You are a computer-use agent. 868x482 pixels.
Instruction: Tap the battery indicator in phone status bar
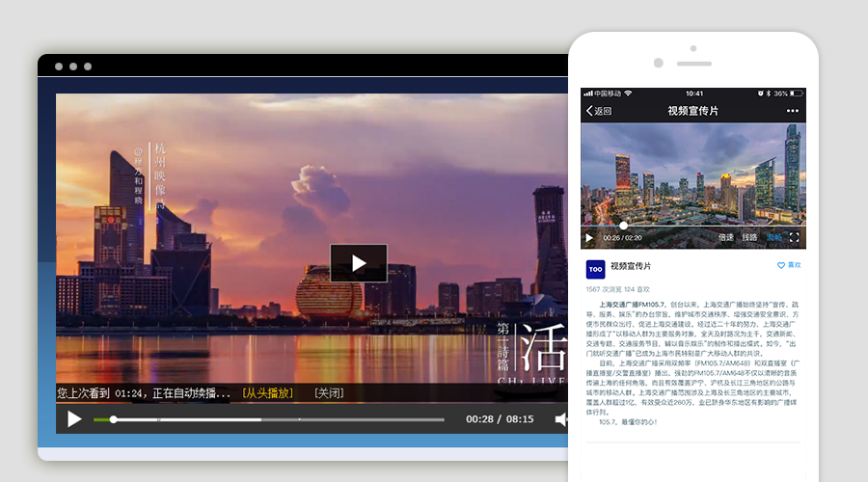coord(795,94)
